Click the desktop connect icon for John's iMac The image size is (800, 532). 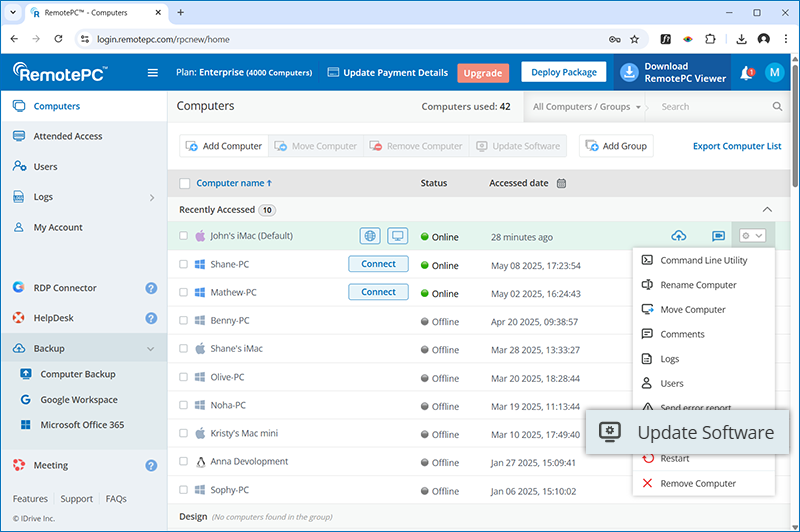tap(397, 237)
